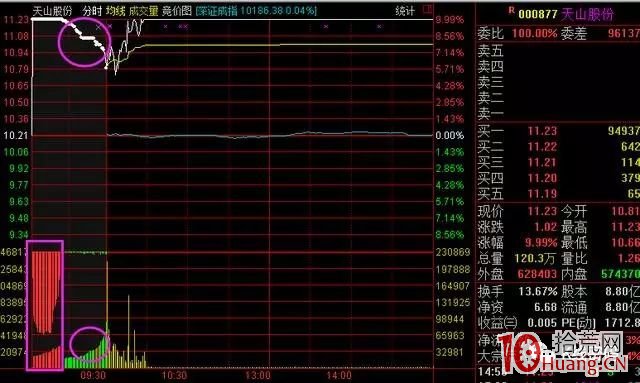Click the 0.00% percent axis label
The height and width of the screenshot is (383, 640).
click(x=449, y=136)
